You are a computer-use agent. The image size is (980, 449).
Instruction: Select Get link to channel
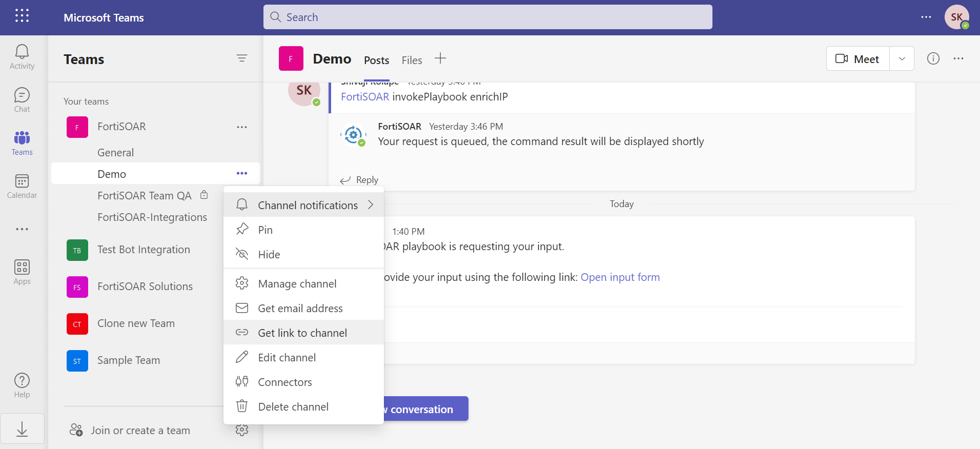[x=302, y=333]
